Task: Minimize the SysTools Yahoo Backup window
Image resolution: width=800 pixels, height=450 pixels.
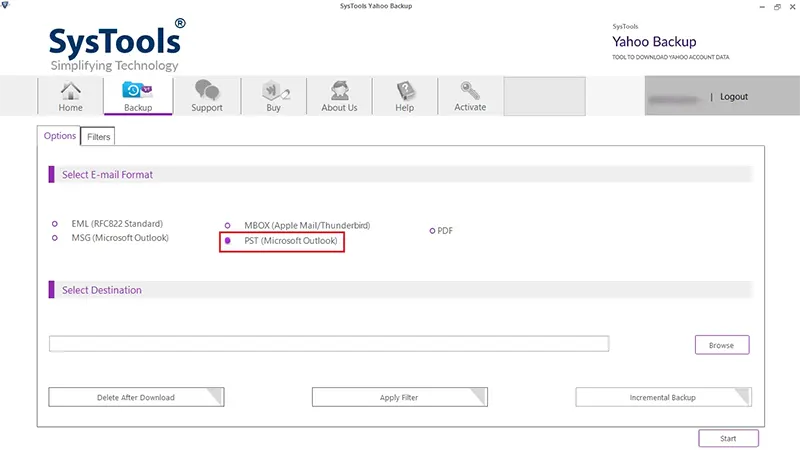Action: pos(762,7)
